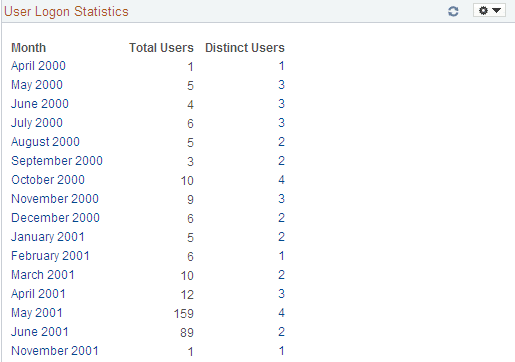Open the August 2000 month link
The width and height of the screenshot is (515, 362).
(45, 142)
